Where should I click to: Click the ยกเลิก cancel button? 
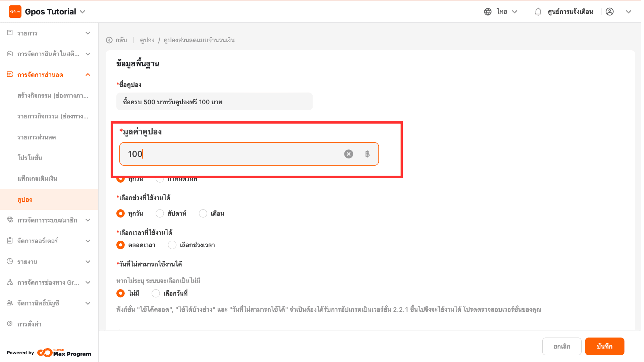[x=561, y=346]
